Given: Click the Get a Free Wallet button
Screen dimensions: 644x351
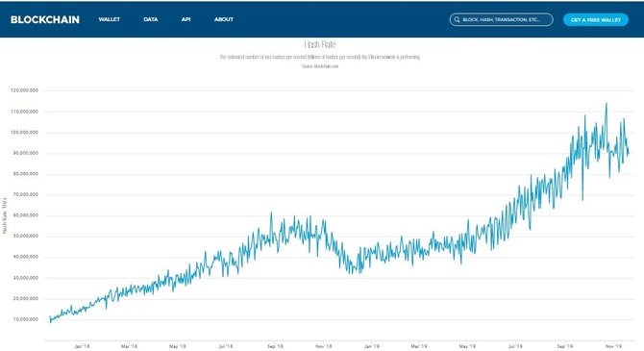Looking at the screenshot, I should [596, 20].
